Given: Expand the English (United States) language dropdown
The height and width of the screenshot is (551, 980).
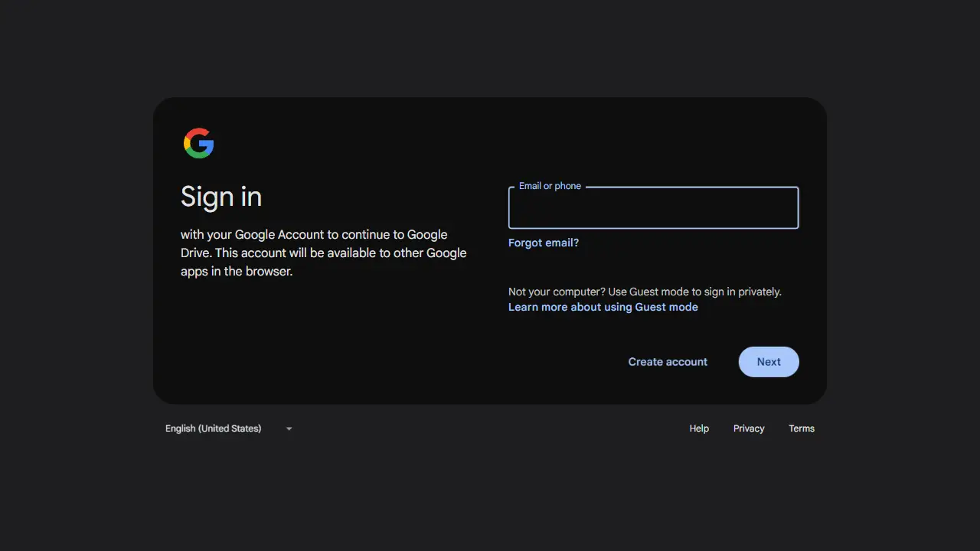Looking at the screenshot, I should click(229, 429).
